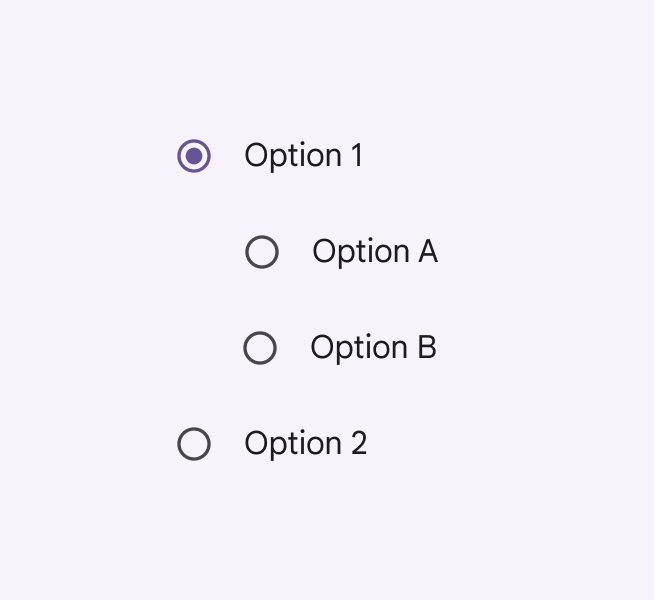Click the filled purple radio circle

coord(194,156)
